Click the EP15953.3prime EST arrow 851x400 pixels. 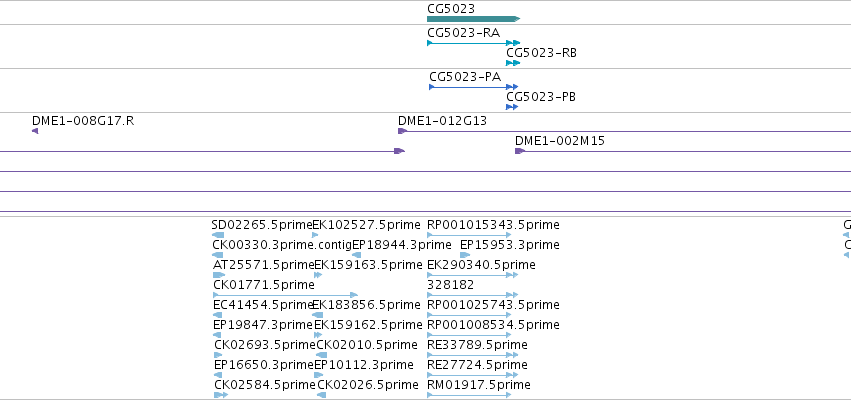465,255
